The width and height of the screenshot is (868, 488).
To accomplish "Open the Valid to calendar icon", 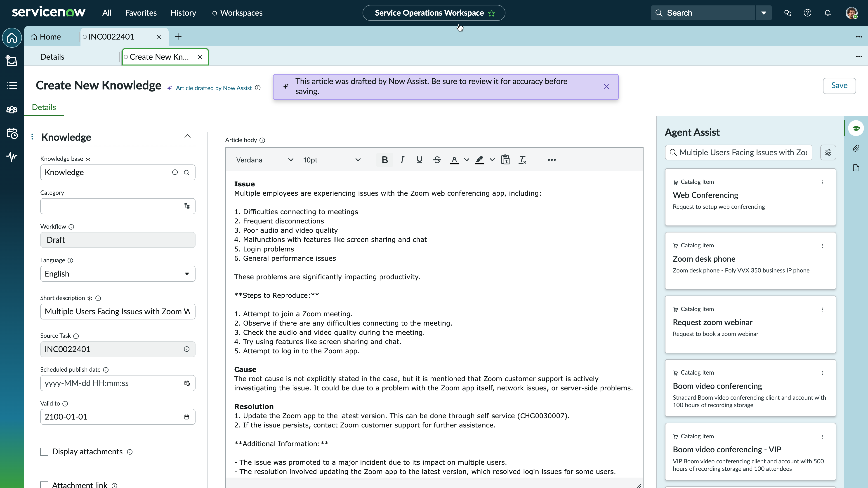I will point(187,417).
